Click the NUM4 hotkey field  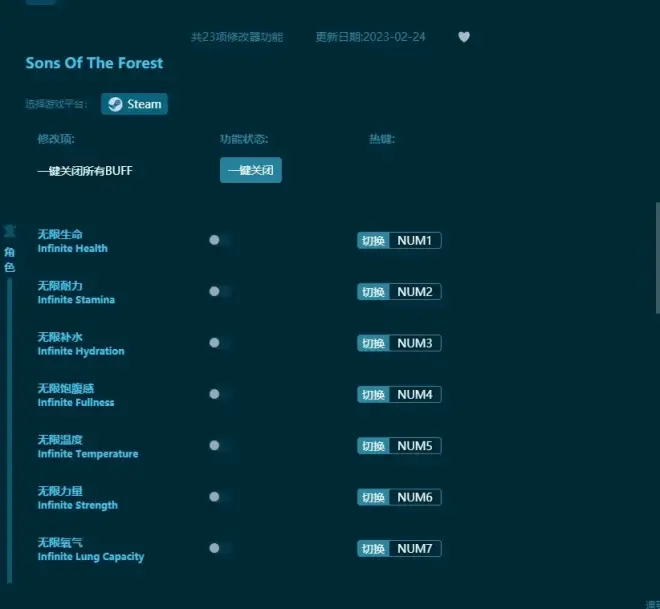pos(414,394)
